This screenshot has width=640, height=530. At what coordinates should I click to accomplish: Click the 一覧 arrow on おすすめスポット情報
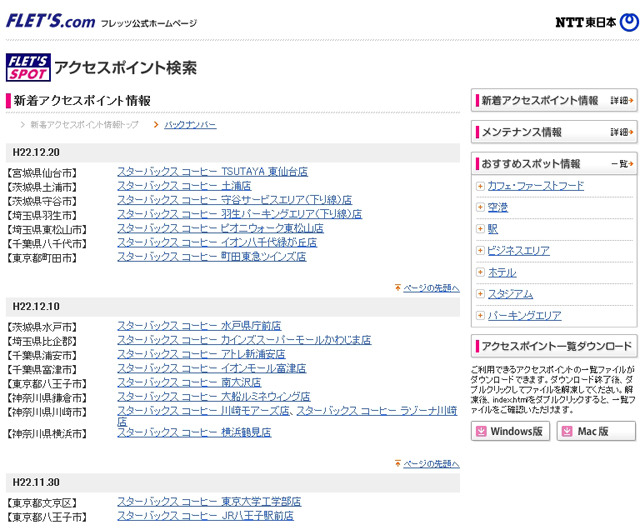622,164
